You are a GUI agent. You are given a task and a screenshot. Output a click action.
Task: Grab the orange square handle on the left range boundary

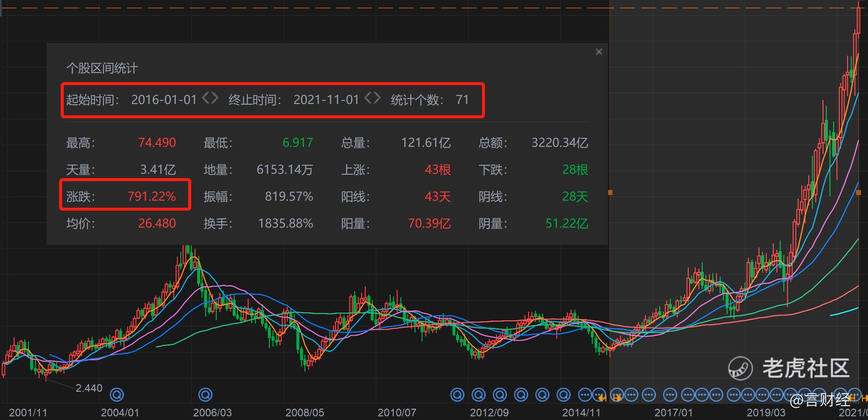610,193
